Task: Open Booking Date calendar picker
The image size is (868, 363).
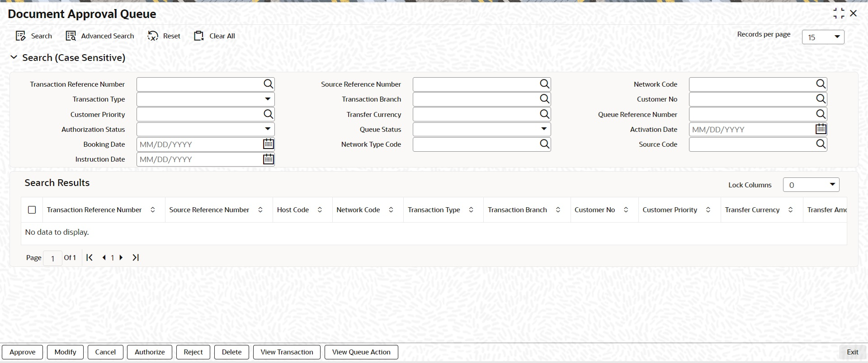Action: click(x=269, y=144)
